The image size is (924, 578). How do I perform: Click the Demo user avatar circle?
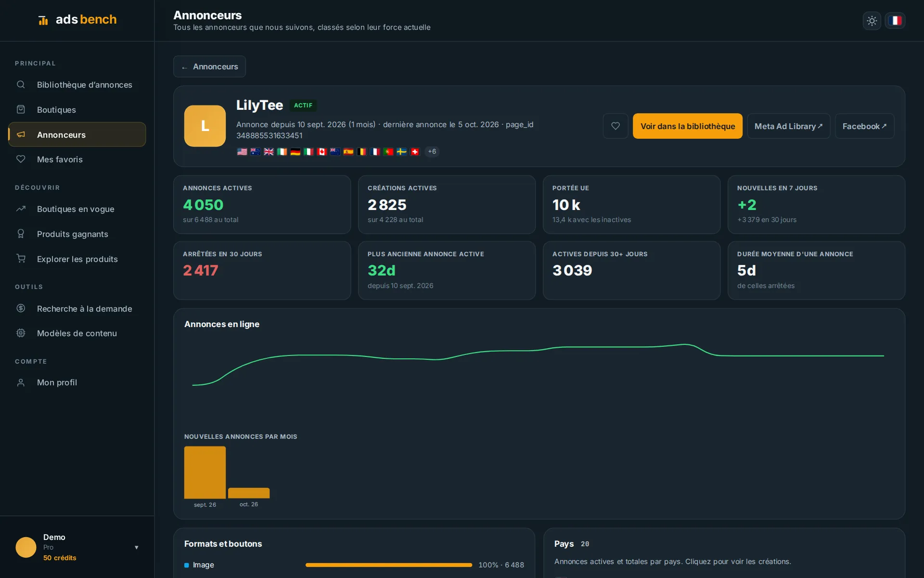tap(26, 547)
